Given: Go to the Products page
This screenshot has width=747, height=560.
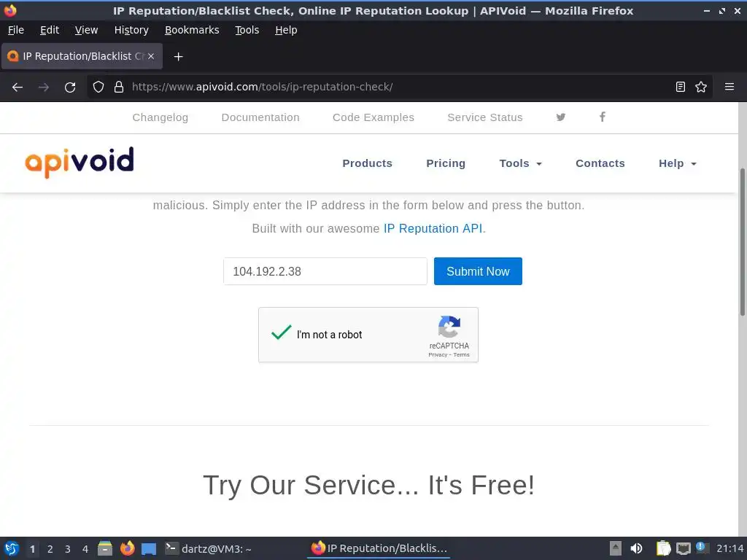Looking at the screenshot, I should (x=368, y=163).
